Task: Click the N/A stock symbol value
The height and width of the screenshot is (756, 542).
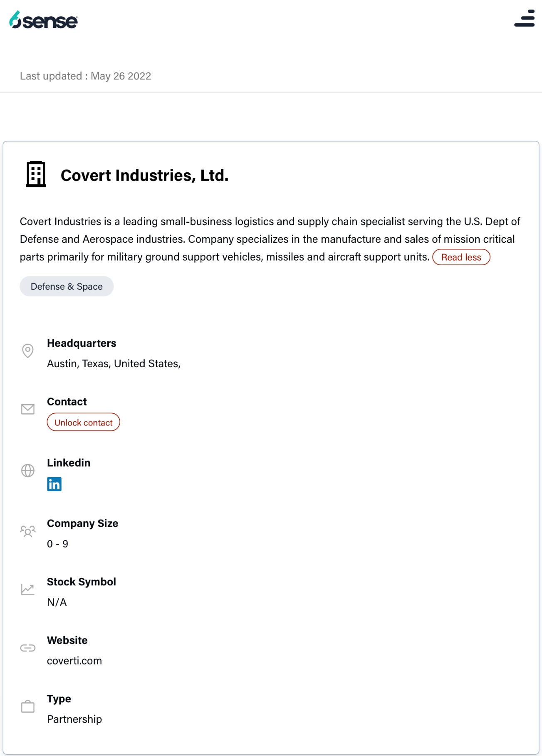Action: (57, 602)
